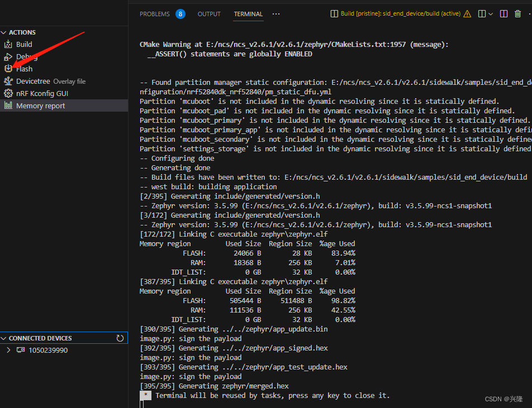Click the FLASH usage value 83.94%
Viewport: 532px width, 408px height.
point(343,253)
